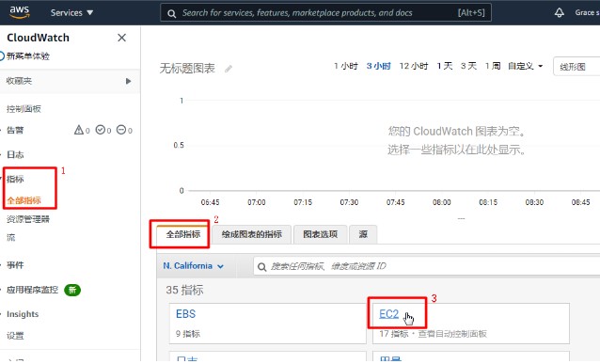
Task: Open the 自定义 time range dropdown
Action: pyautogui.click(x=525, y=66)
